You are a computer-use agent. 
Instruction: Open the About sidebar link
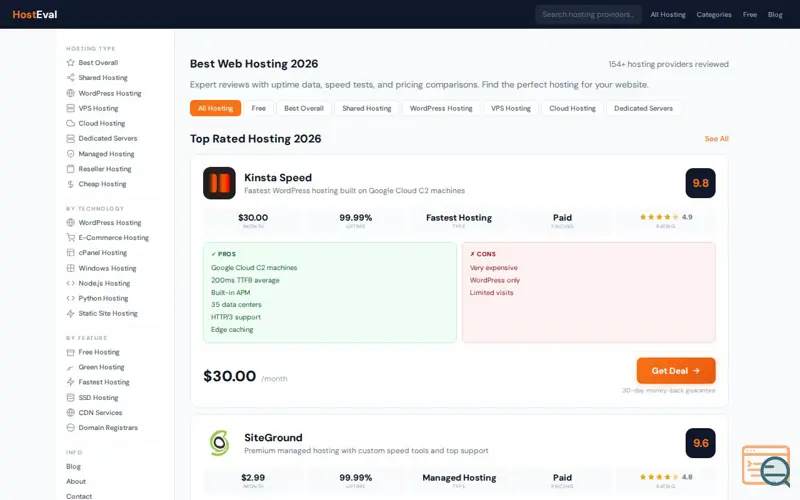click(76, 481)
